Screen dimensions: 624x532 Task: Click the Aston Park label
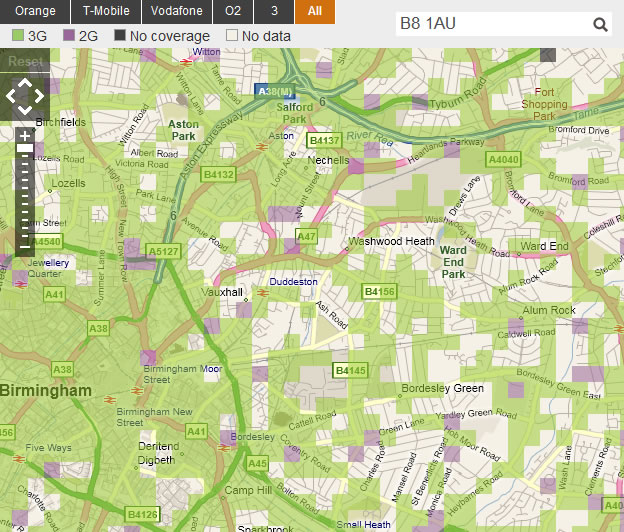point(183,130)
